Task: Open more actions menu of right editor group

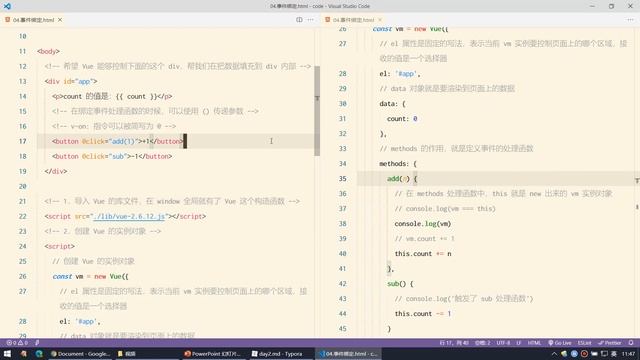Action: pos(630,20)
